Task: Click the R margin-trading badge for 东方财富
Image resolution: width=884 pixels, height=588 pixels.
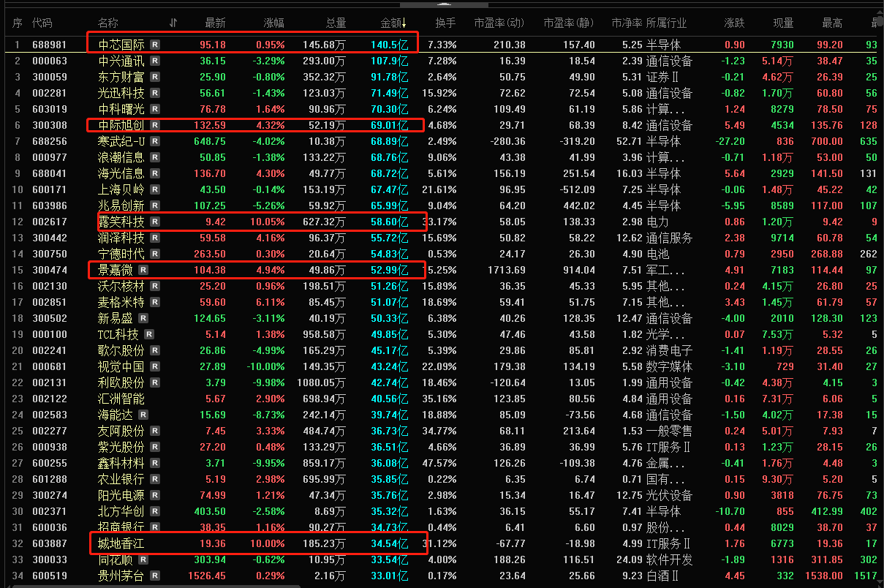Action: click(x=155, y=77)
